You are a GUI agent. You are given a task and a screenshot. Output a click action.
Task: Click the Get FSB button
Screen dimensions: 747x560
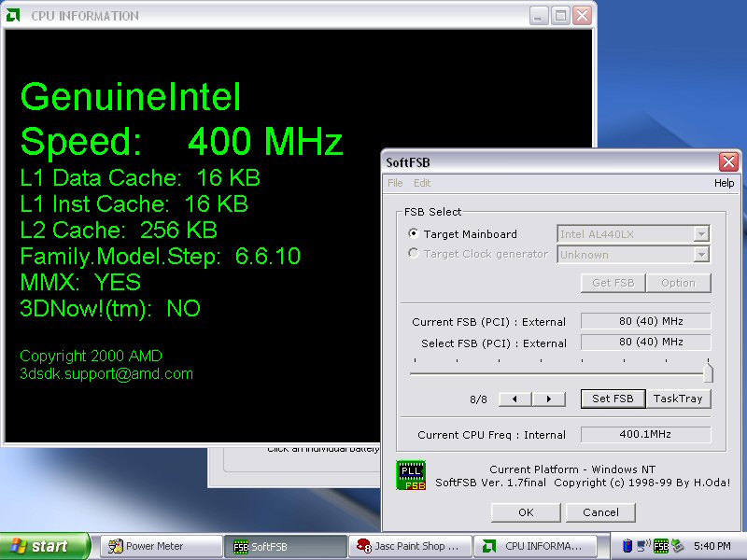click(x=613, y=283)
